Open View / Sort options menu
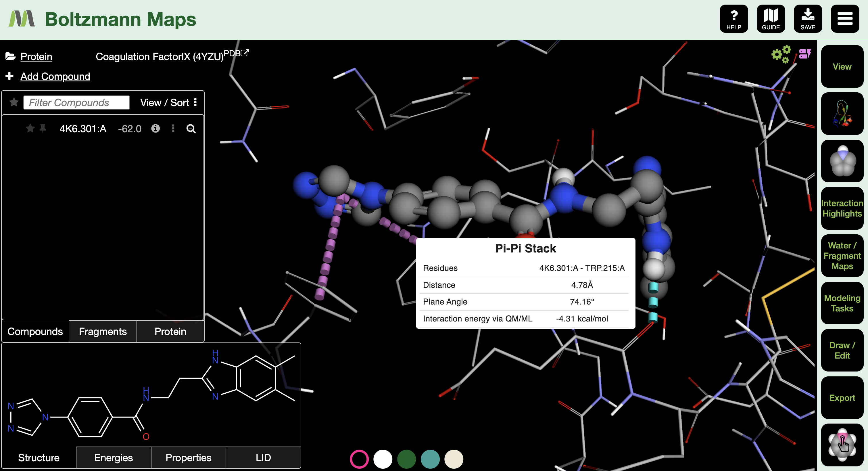Image resolution: width=868 pixels, height=471 pixels. tap(168, 102)
